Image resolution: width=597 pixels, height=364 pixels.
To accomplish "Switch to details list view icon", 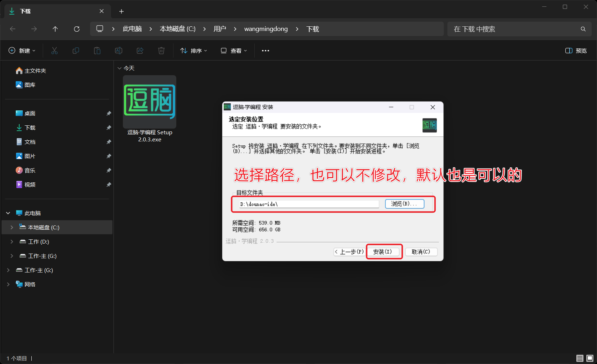I will click(580, 358).
